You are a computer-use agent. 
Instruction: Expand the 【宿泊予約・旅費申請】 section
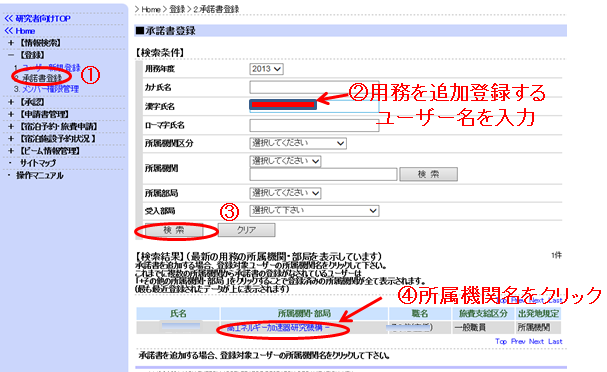(x=53, y=126)
